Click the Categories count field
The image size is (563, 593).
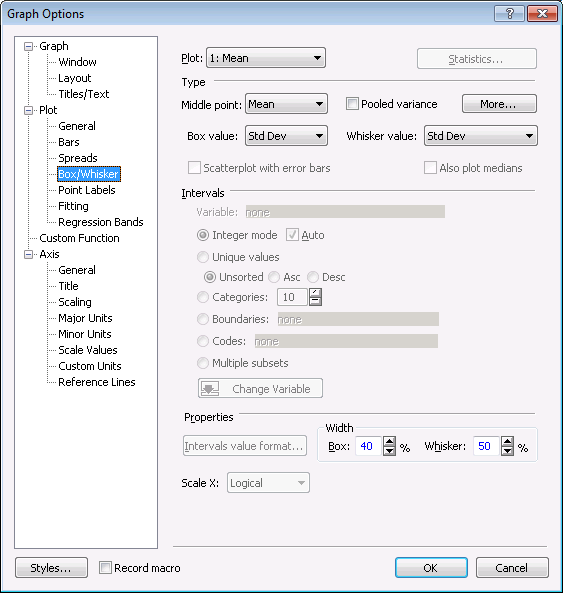click(292, 297)
